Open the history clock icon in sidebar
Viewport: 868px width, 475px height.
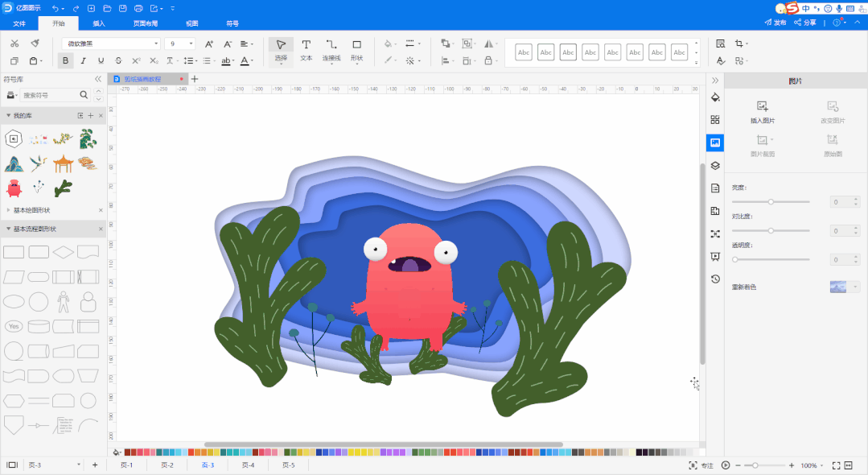tap(715, 279)
